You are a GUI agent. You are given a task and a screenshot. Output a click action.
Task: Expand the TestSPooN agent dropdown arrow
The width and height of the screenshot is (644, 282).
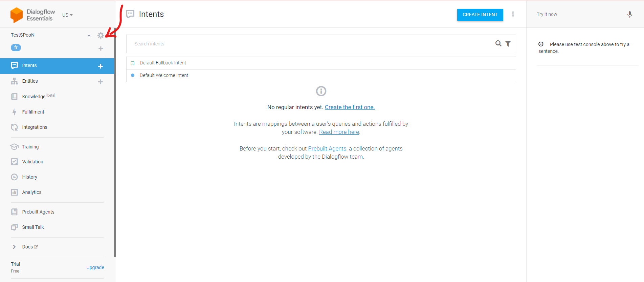pyautogui.click(x=89, y=36)
